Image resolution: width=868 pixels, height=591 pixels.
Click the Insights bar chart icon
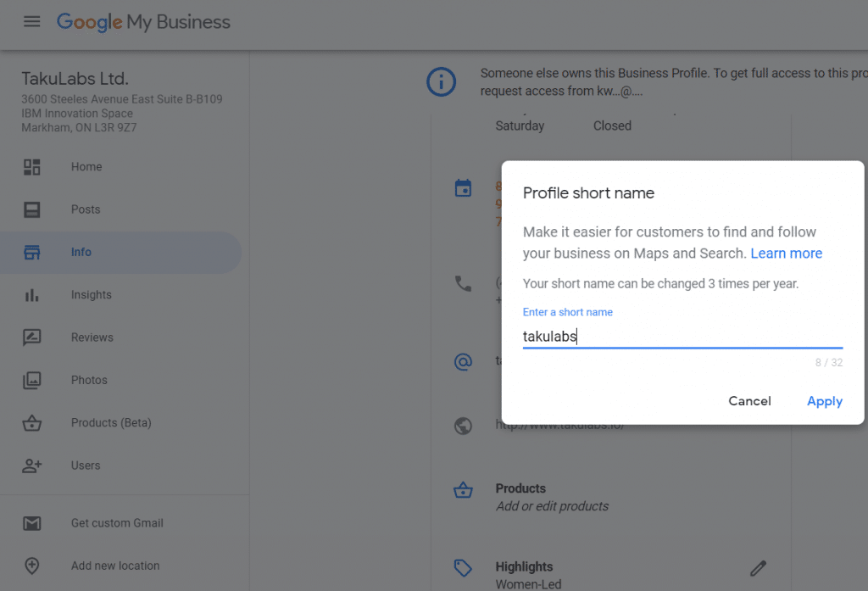[x=31, y=295]
